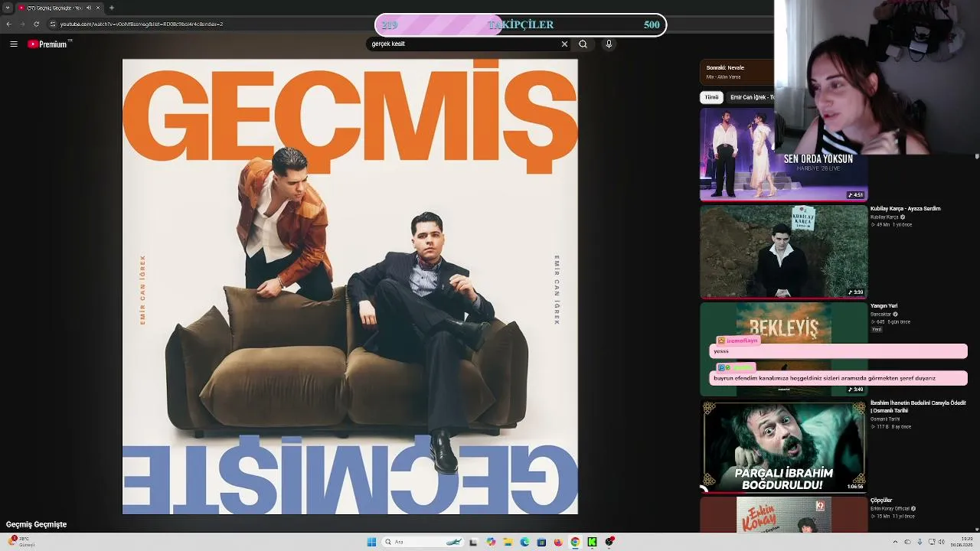Viewport: 980px width, 551px height.
Task: Open the YouTube hamburger guide menu
Action: click(14, 44)
